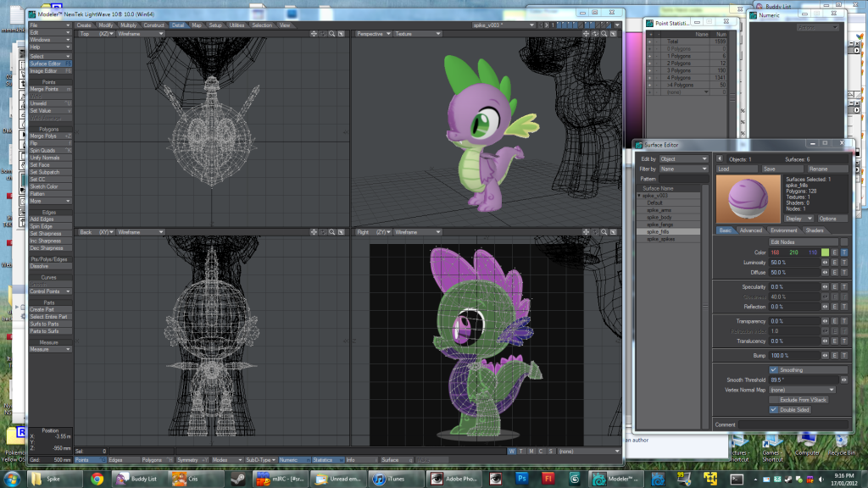The height and width of the screenshot is (488, 868).
Task: Click the Diffuse envelope E button
Action: (835, 272)
